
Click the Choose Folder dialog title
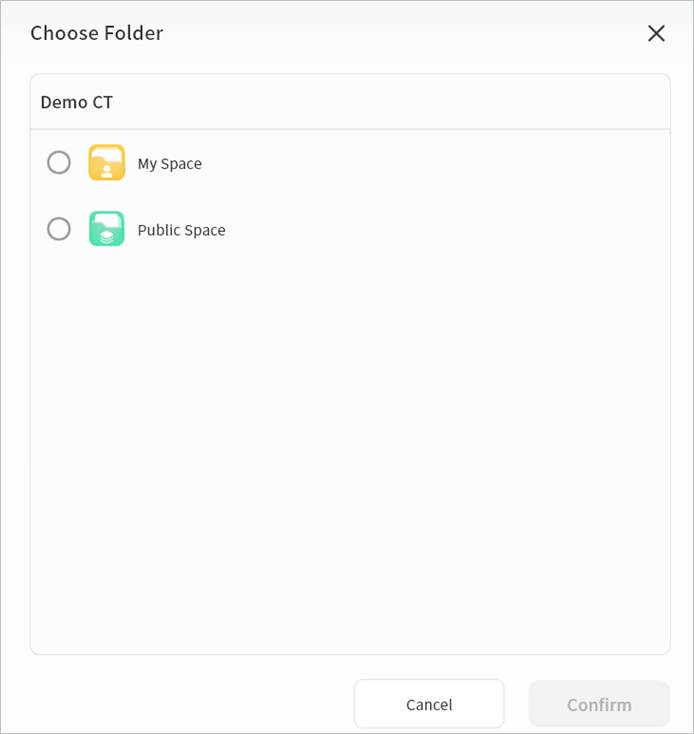(97, 33)
